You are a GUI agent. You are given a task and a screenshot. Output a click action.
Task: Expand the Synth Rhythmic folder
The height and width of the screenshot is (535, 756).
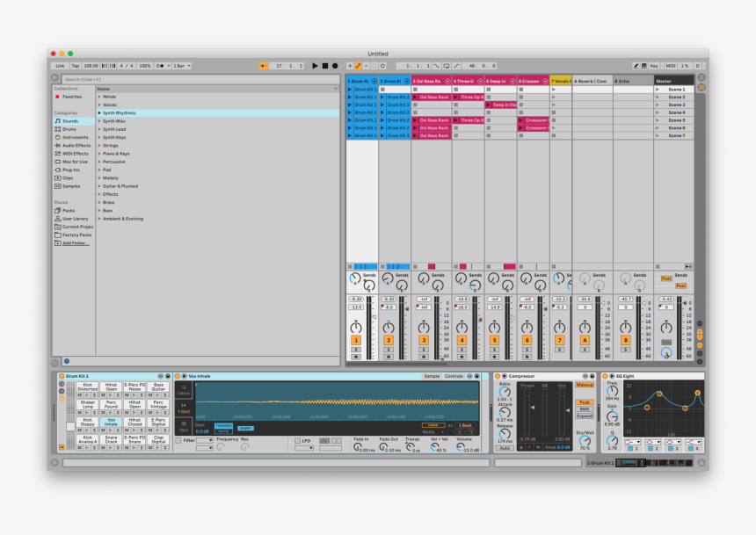pyautogui.click(x=99, y=112)
